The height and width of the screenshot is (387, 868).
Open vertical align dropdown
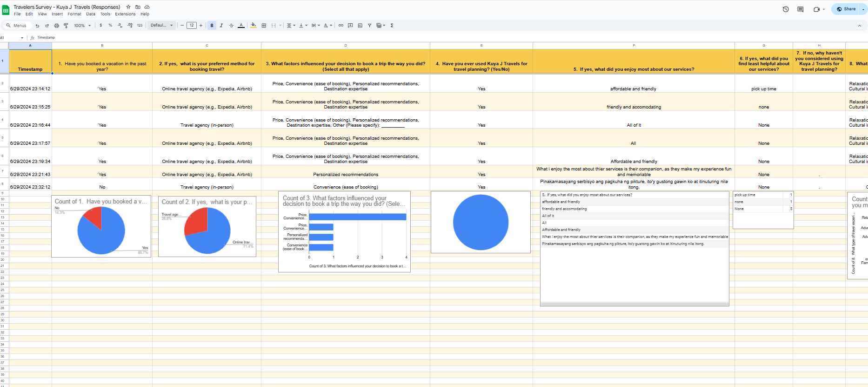tap(303, 26)
